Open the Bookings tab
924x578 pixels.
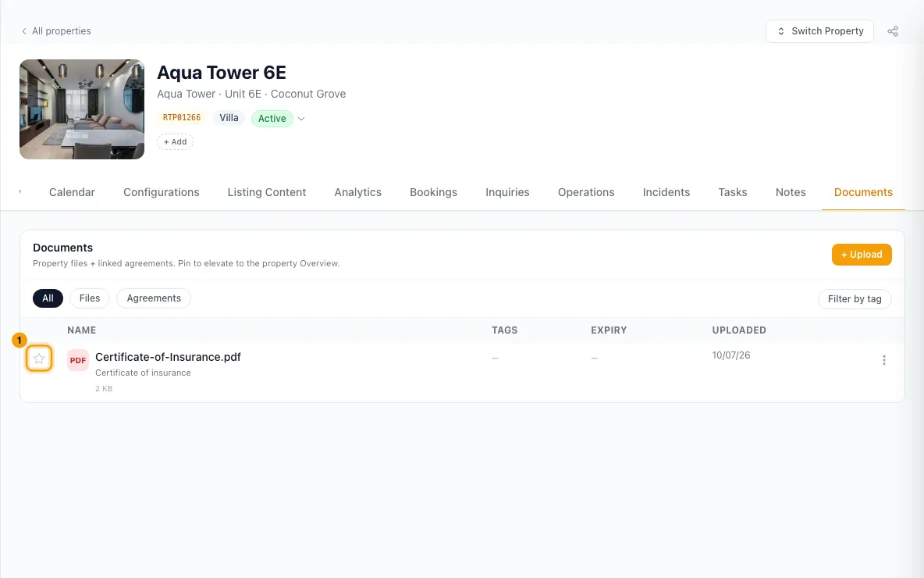(433, 192)
